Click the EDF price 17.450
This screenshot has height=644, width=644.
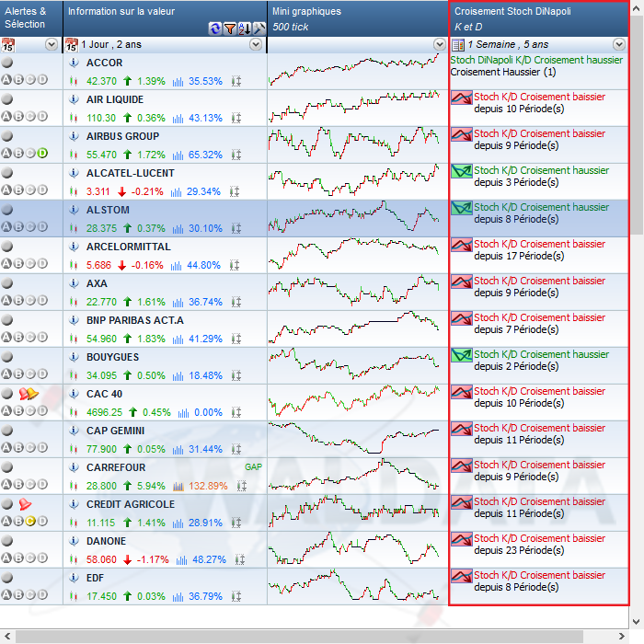click(101, 596)
